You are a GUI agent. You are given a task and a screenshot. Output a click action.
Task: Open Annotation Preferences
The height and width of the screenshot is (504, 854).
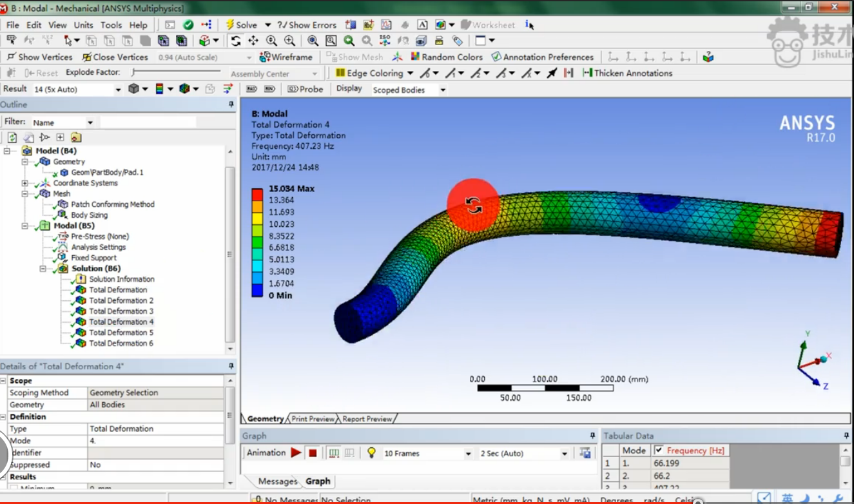(x=542, y=57)
